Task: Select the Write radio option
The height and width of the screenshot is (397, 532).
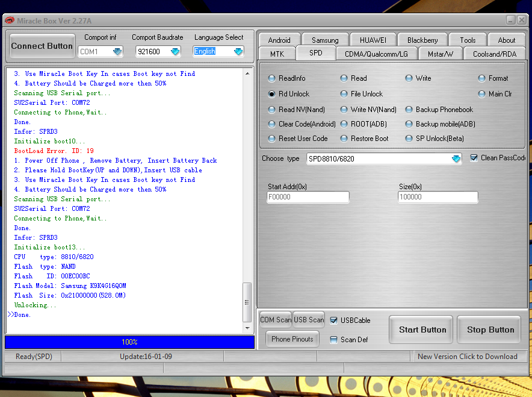Action: pyautogui.click(x=409, y=78)
